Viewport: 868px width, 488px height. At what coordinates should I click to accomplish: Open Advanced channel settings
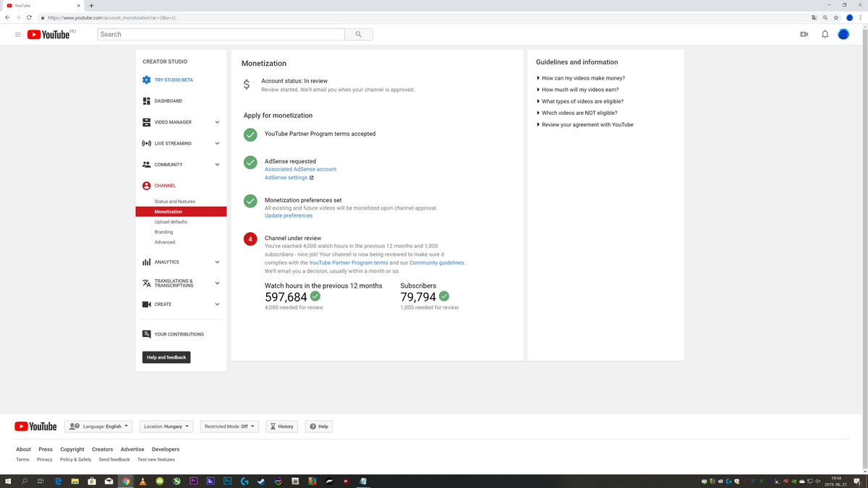(165, 242)
